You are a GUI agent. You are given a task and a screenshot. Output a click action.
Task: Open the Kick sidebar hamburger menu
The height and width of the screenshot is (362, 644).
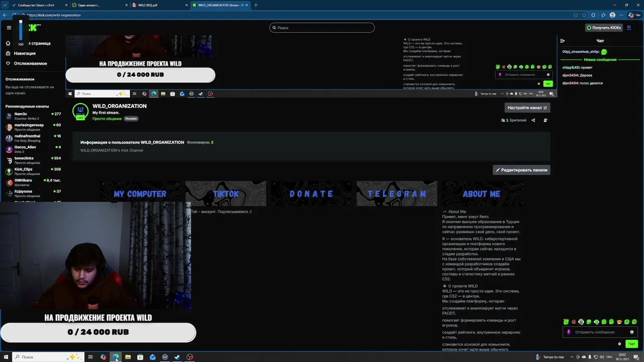[9, 28]
